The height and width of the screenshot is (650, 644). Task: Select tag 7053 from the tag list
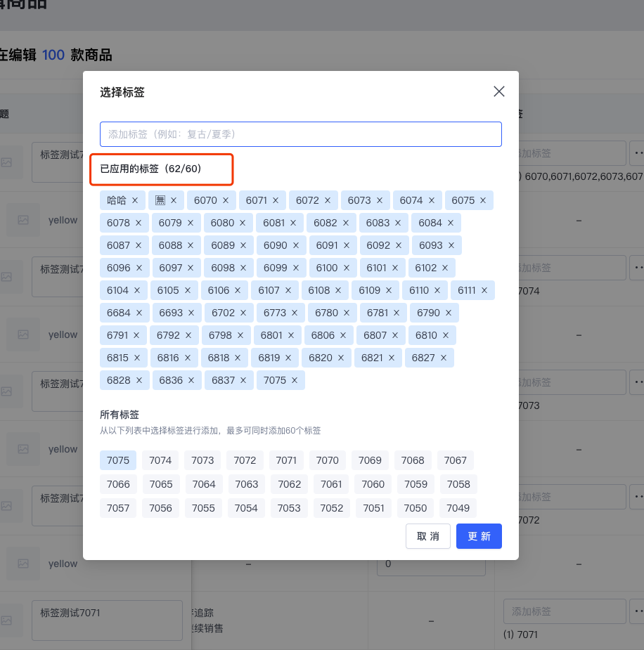(289, 508)
